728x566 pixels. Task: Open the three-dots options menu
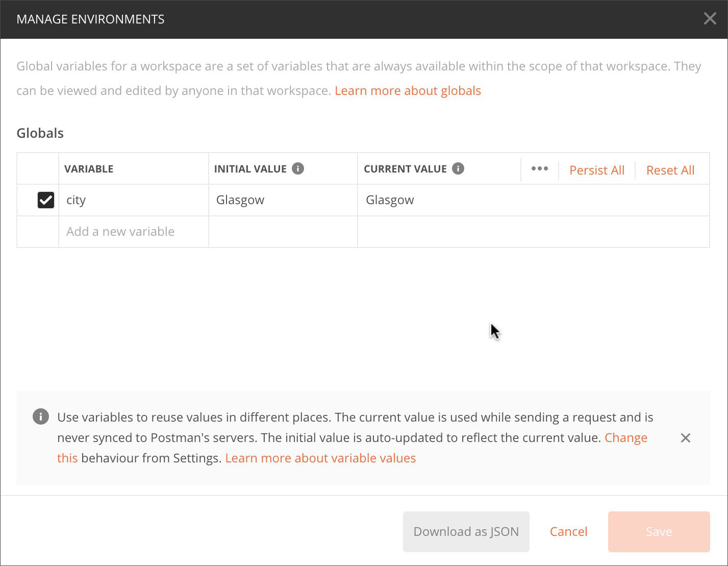539,169
